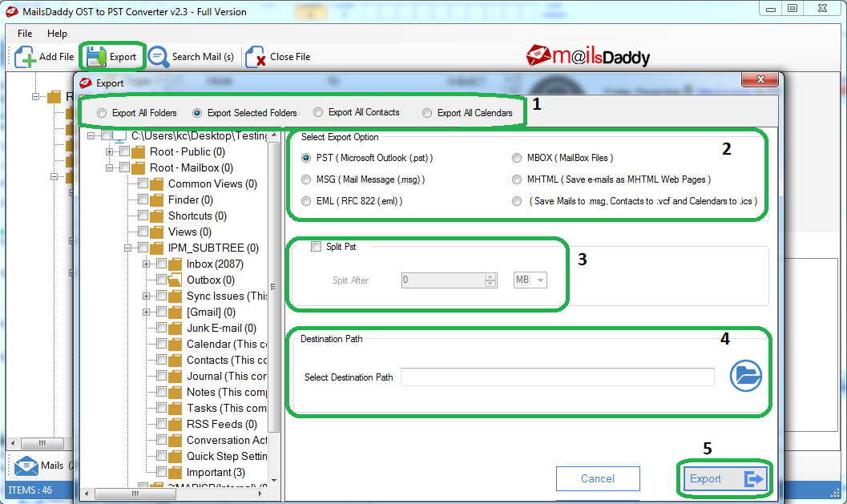
Task: Select MSG (Mail Message) export format
Action: pyautogui.click(x=306, y=179)
